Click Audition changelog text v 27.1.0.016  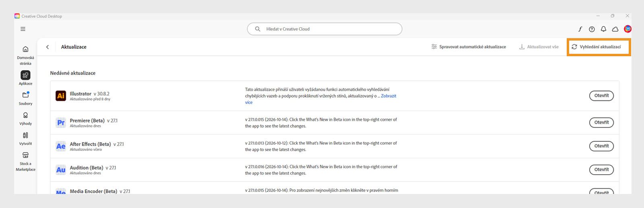click(x=321, y=170)
